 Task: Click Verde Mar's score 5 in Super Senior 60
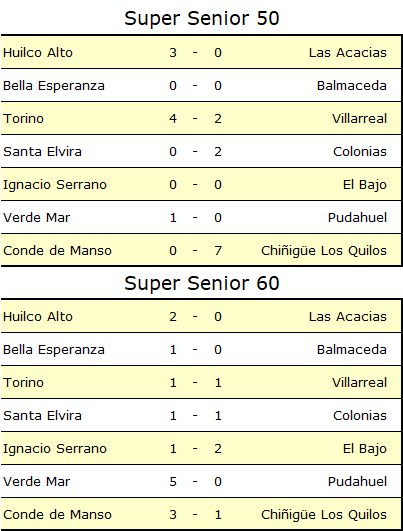point(173,482)
